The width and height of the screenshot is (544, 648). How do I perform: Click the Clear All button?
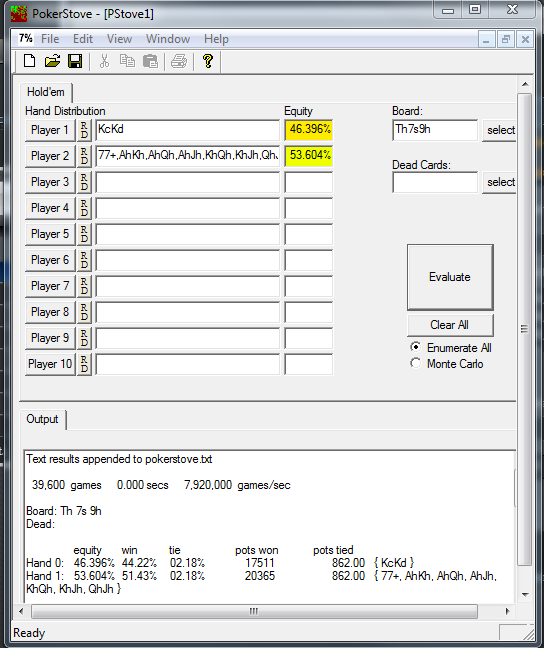pyautogui.click(x=450, y=325)
